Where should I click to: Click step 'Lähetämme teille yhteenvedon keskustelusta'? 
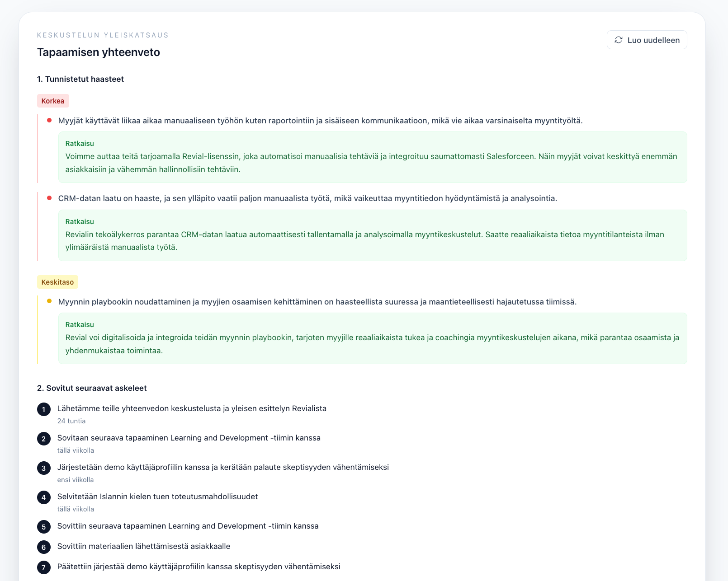coord(192,408)
